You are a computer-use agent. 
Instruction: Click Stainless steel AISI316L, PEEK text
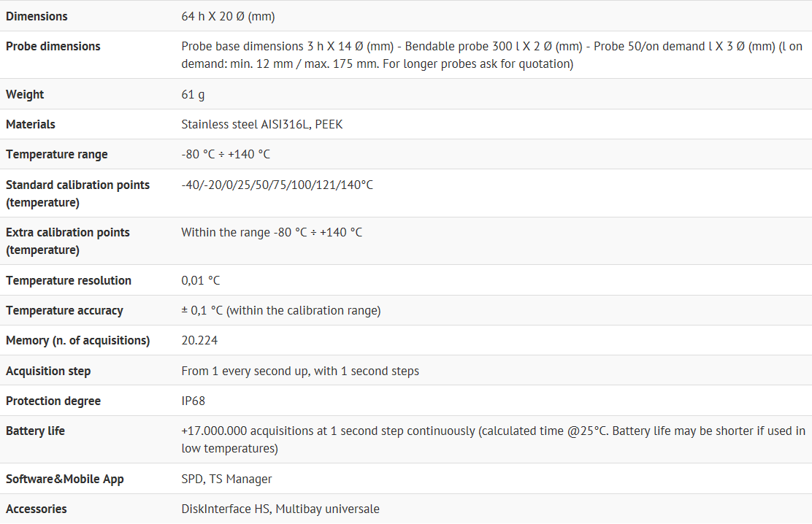point(261,124)
